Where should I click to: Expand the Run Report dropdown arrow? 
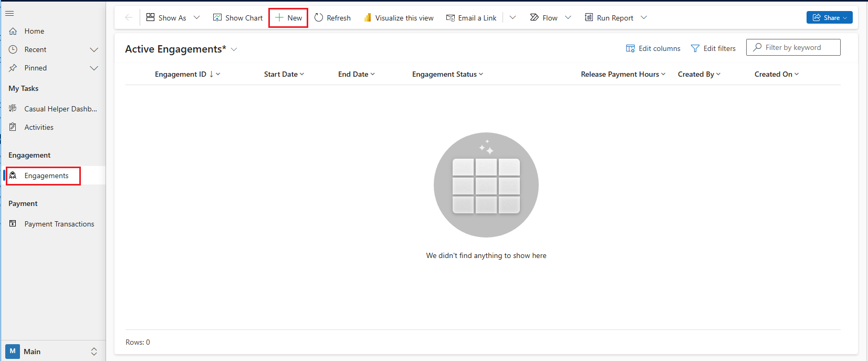pyautogui.click(x=644, y=17)
